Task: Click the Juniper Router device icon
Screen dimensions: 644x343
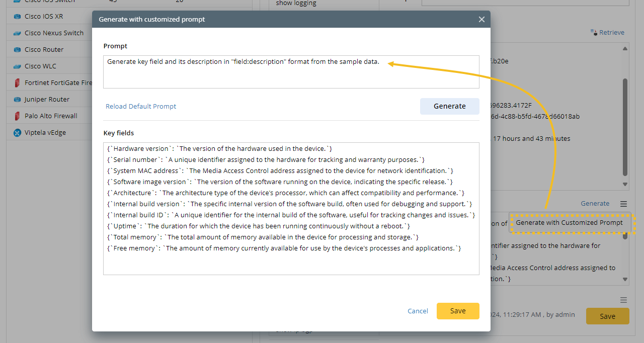Action: tap(17, 100)
